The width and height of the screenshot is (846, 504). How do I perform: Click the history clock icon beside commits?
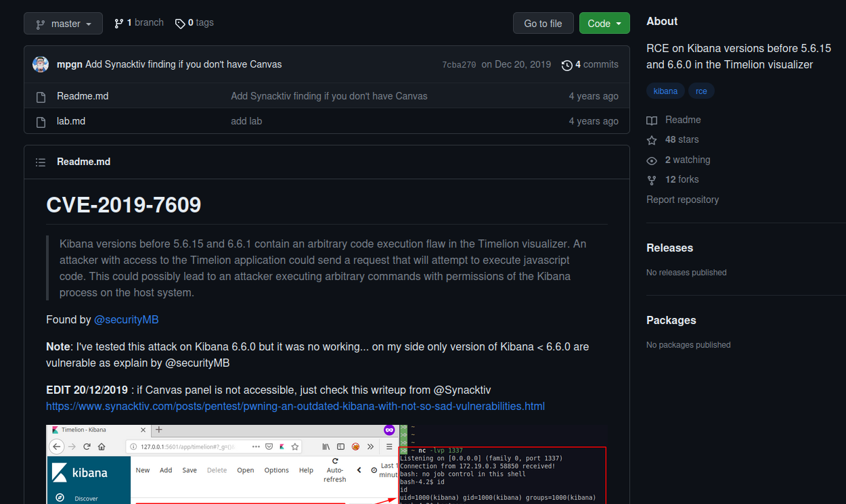[x=567, y=65]
